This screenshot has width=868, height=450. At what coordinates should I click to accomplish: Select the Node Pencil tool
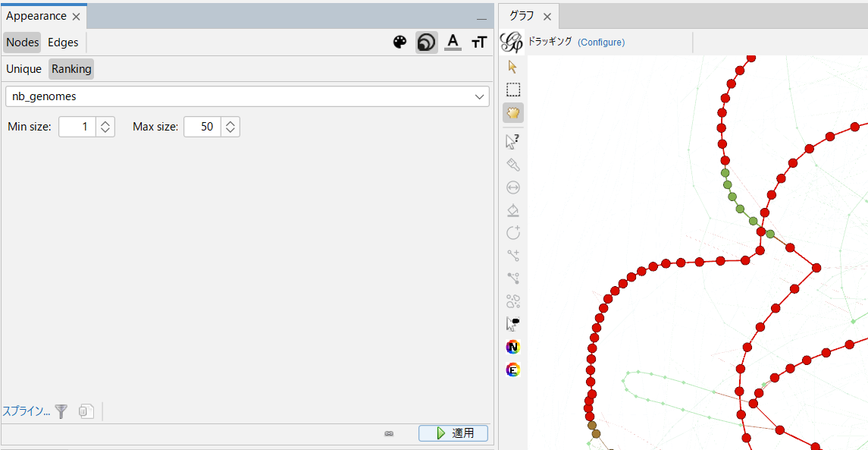coord(513,347)
